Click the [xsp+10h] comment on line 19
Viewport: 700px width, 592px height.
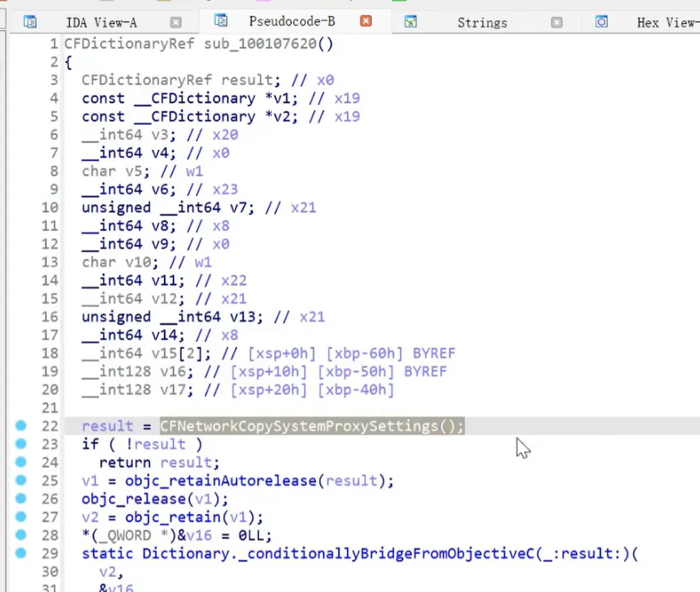[x=269, y=372]
